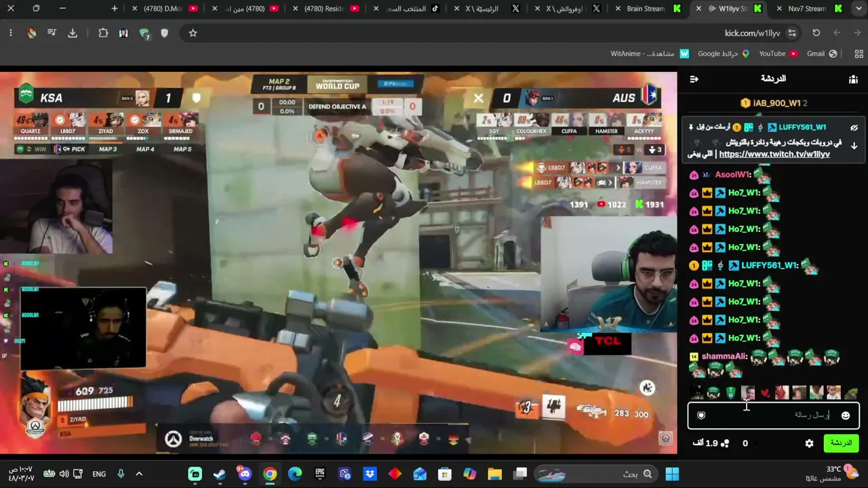
Task: Open Microsoft Edge from the taskbar
Action: (295, 474)
